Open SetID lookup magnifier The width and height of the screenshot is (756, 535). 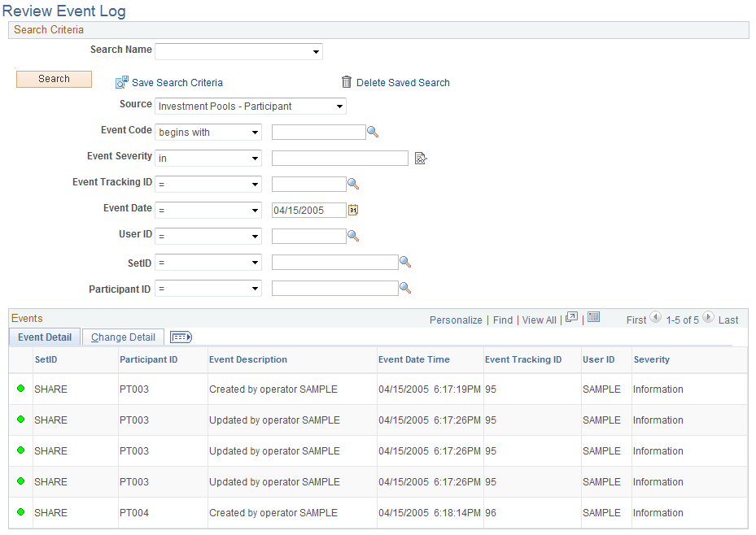(x=405, y=262)
